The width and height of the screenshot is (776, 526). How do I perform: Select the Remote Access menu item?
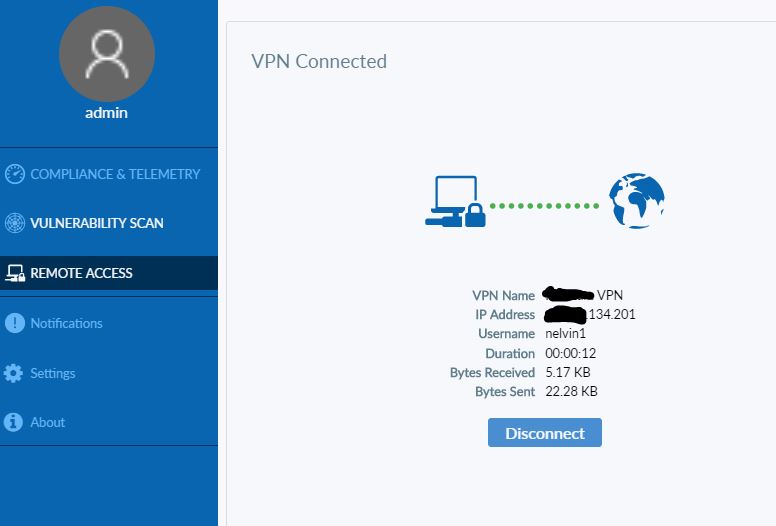click(82, 273)
